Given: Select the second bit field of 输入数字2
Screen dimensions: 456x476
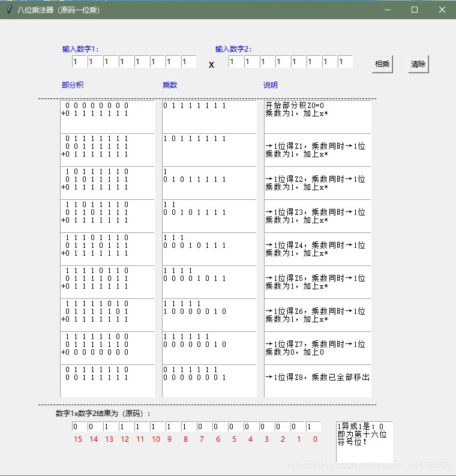Looking at the screenshot, I should coord(251,62).
